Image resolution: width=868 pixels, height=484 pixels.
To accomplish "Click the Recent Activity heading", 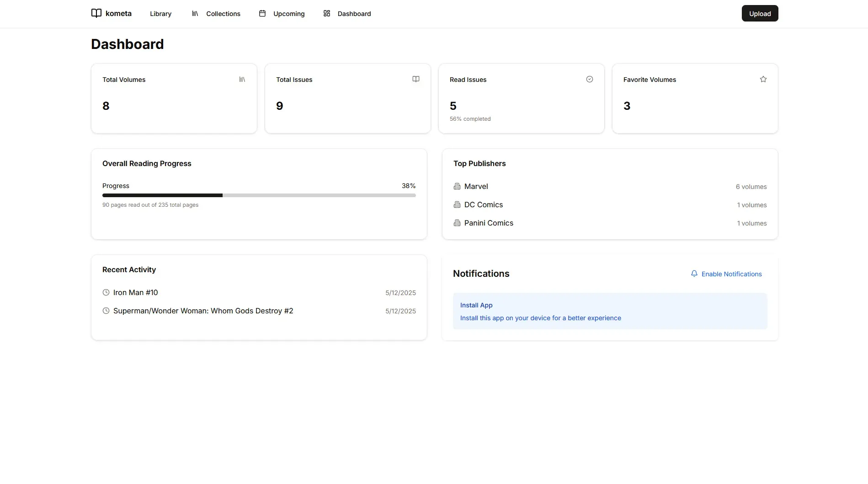I will click(129, 269).
